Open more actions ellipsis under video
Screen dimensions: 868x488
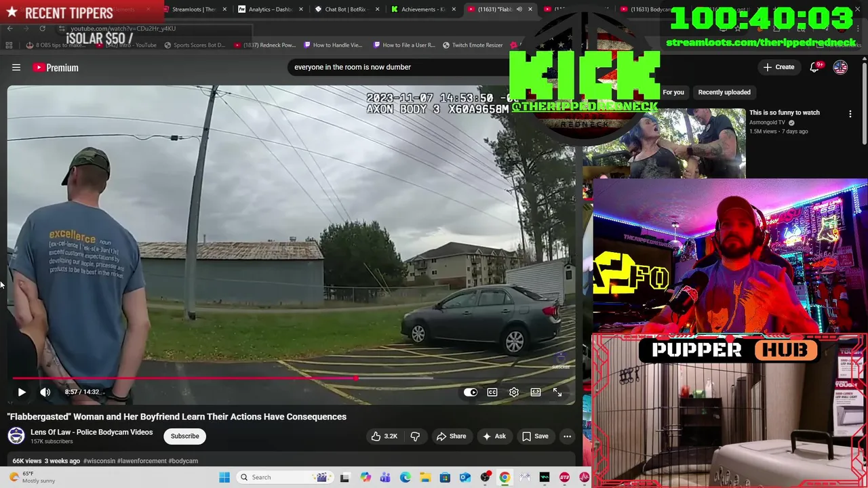567,436
